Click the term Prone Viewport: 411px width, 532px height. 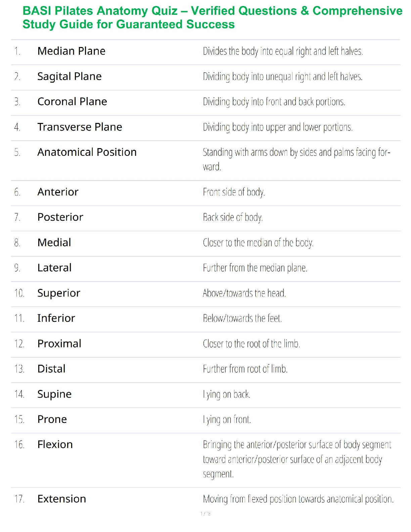[52, 419]
